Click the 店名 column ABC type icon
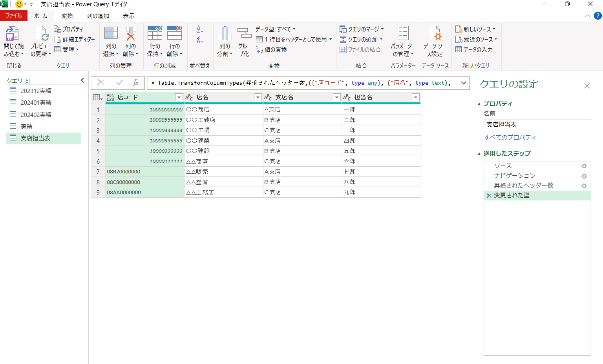 click(189, 97)
